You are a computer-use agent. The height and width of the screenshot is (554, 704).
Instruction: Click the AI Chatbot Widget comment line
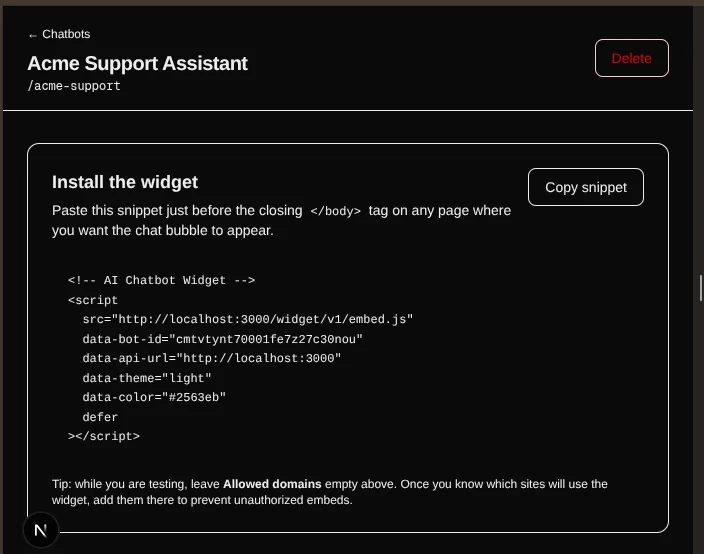point(162,280)
